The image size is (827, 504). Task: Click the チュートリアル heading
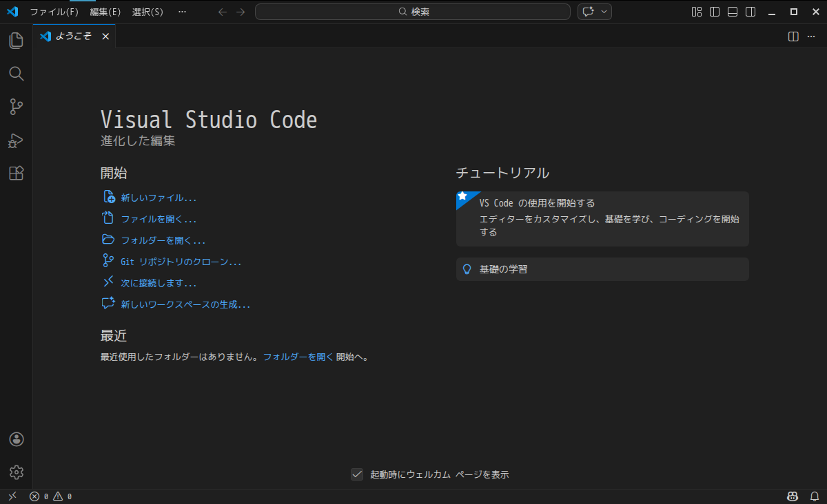pyautogui.click(x=502, y=173)
